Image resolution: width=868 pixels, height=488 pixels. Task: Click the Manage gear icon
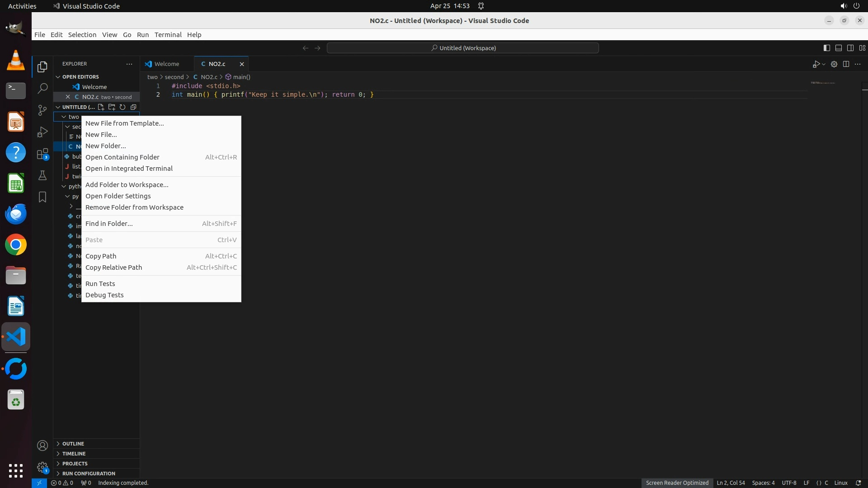[42, 467]
